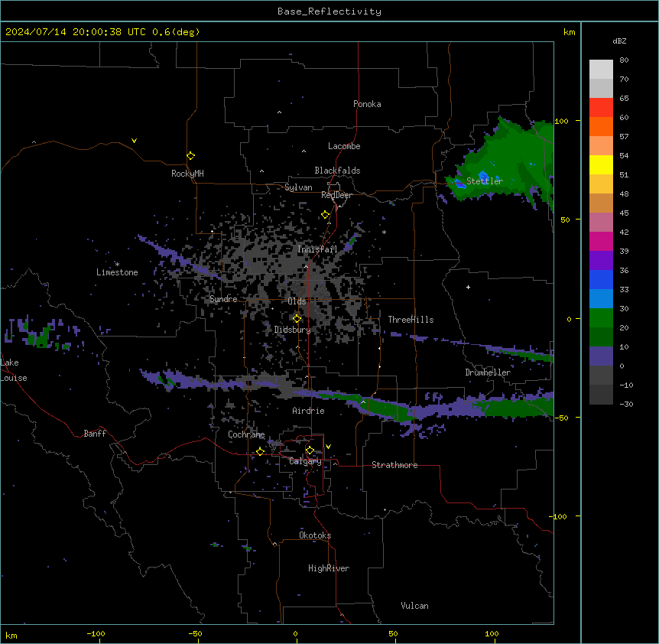Click the Lake Louise label
Image resolution: width=659 pixels, height=644 pixels.
tap(14, 370)
